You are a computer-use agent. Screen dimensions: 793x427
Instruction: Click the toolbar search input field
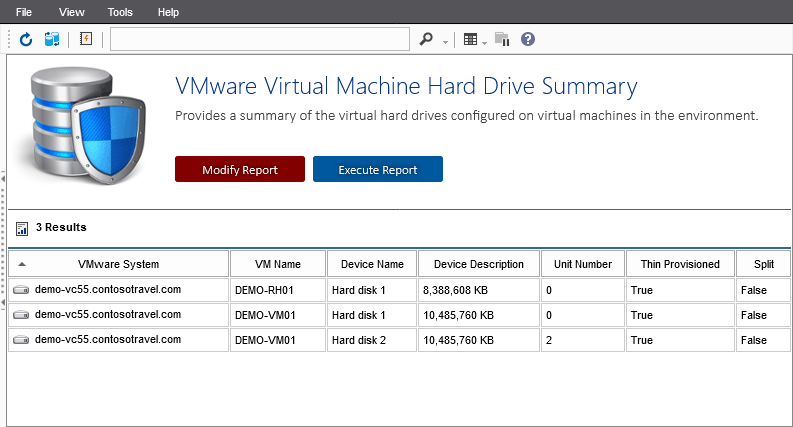260,39
